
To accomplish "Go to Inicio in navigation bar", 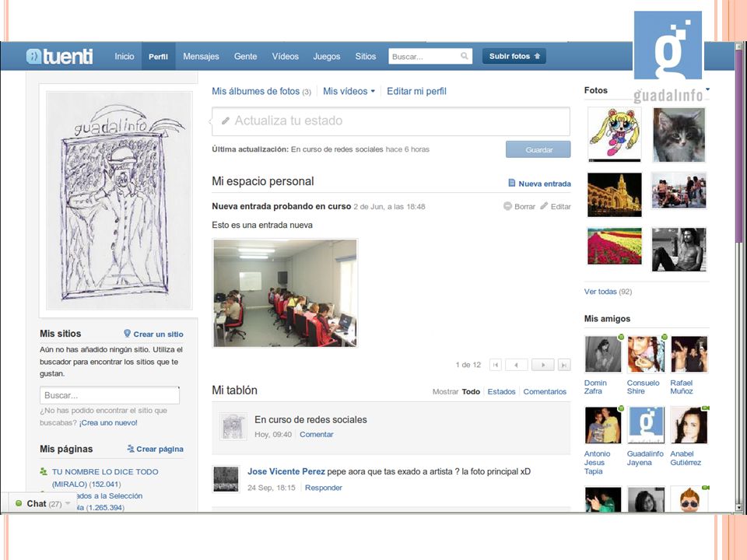I will [x=124, y=56].
